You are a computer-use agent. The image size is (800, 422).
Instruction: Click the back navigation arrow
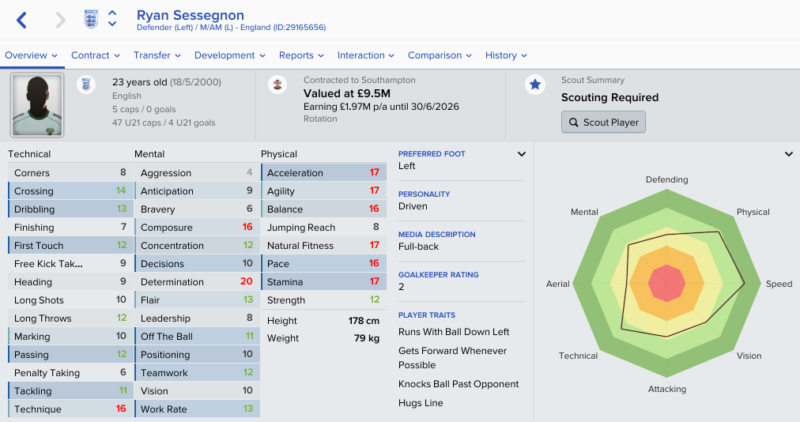click(x=21, y=20)
